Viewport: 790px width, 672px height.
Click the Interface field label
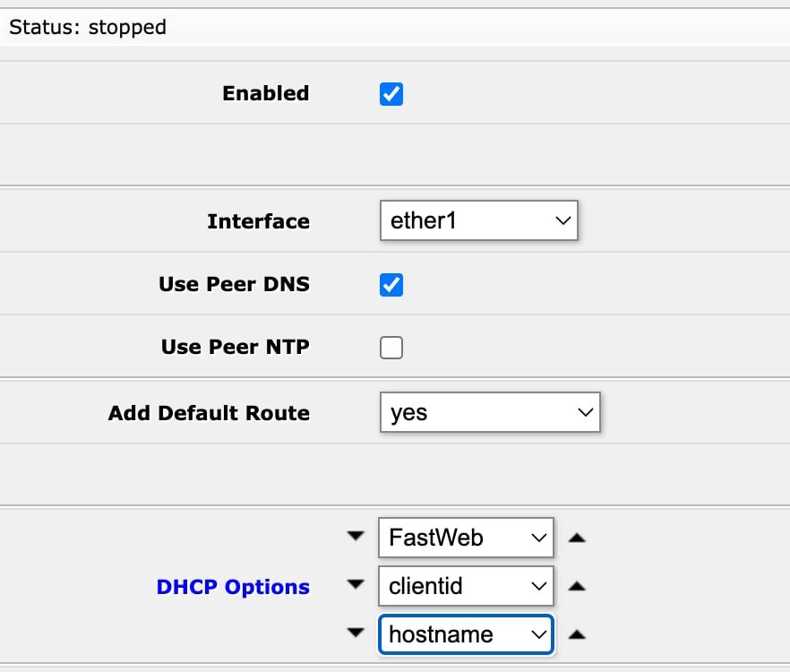259,221
